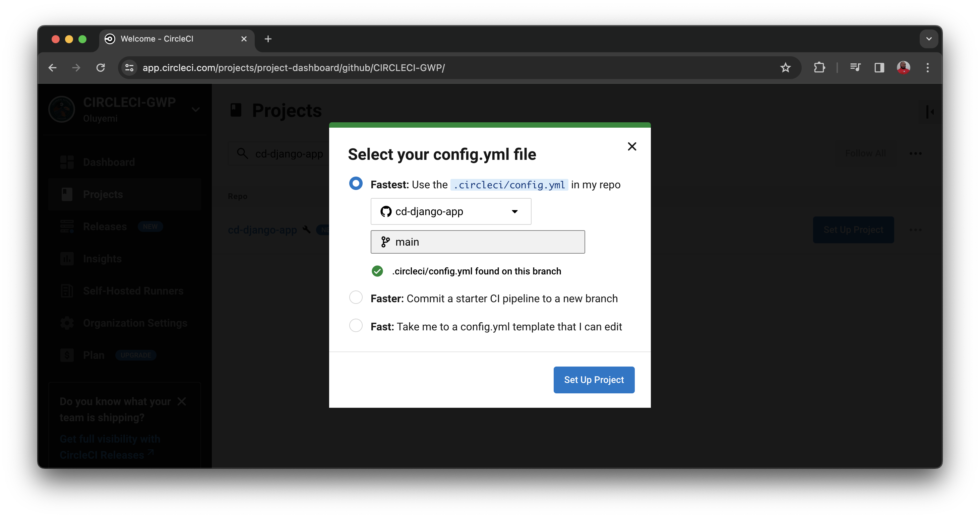This screenshot has height=518, width=980.
Task: Open the cd-django-app project link
Action: (x=262, y=230)
